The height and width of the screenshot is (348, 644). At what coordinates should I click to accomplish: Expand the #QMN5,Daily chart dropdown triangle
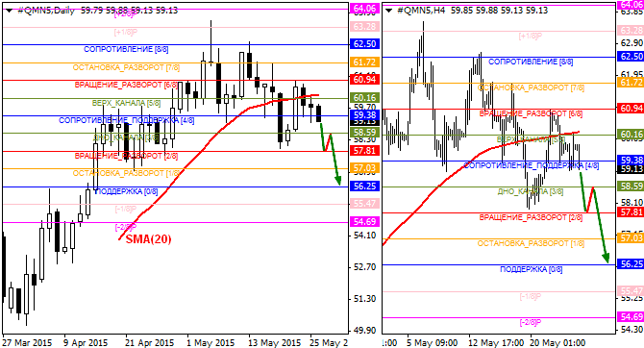click(9, 11)
